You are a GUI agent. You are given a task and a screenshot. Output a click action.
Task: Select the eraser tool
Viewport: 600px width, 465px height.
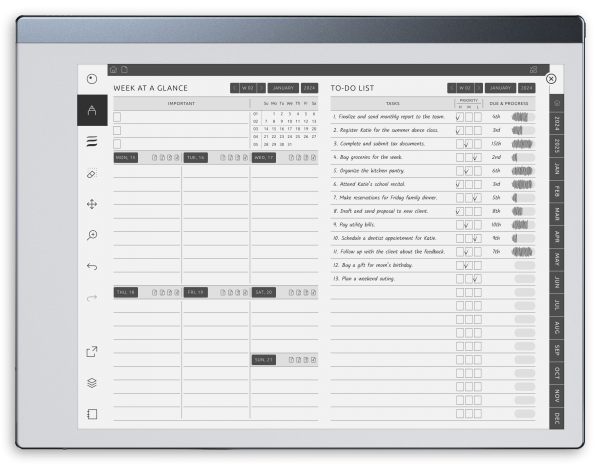tap(92, 173)
